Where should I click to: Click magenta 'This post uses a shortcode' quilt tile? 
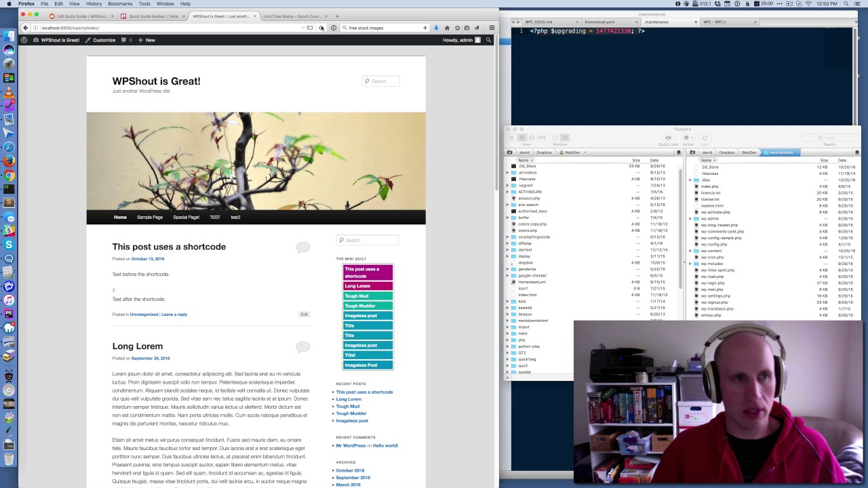point(368,272)
